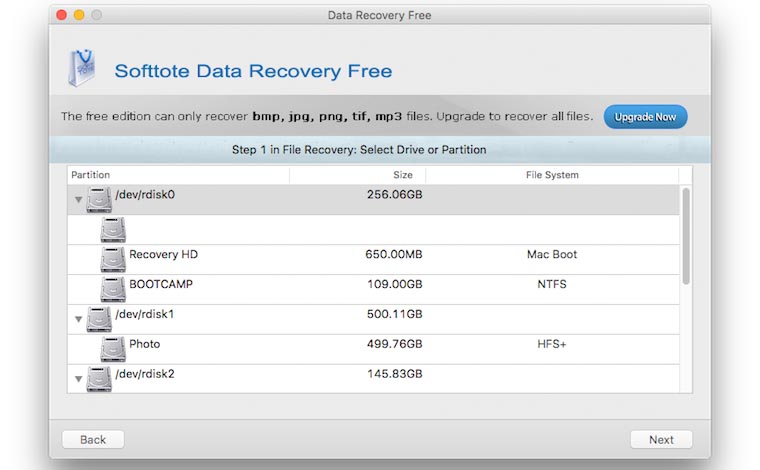Screen dimensions: 760x470
Task: Click the Mac Boot file system cell
Action: point(552,254)
